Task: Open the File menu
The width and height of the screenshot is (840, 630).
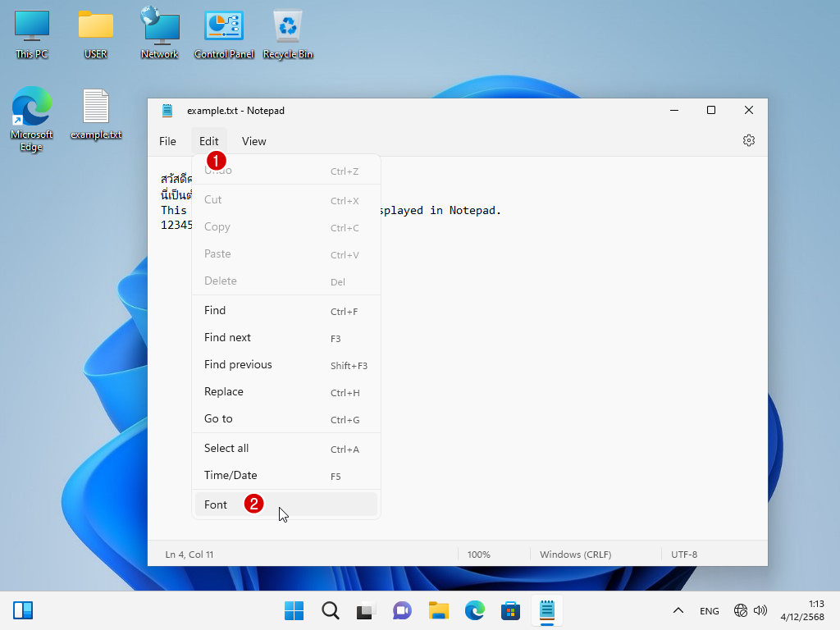Action: coord(167,141)
